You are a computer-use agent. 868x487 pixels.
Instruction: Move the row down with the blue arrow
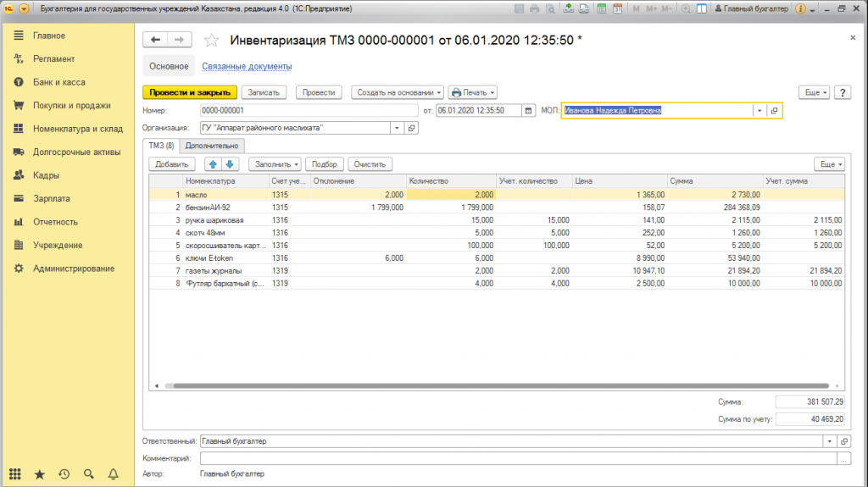tap(229, 164)
